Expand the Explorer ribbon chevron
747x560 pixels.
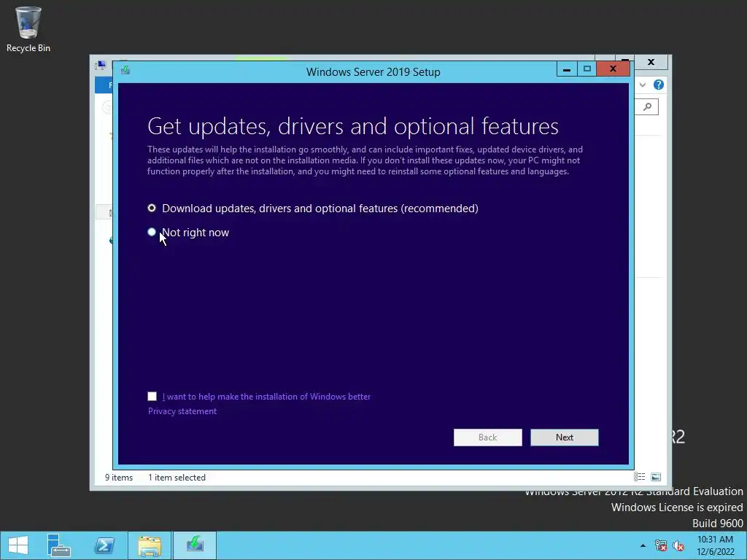[643, 85]
